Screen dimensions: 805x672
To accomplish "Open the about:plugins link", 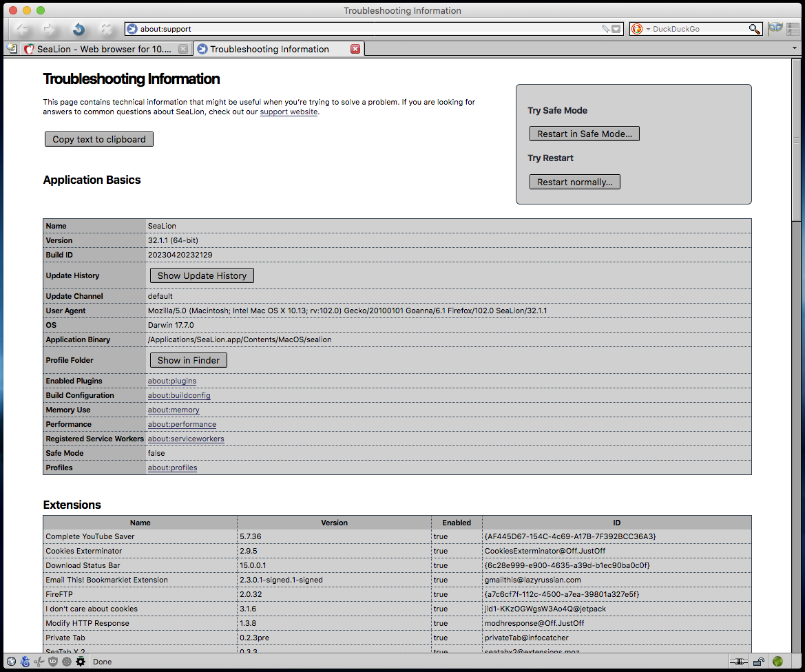I will click(x=172, y=381).
